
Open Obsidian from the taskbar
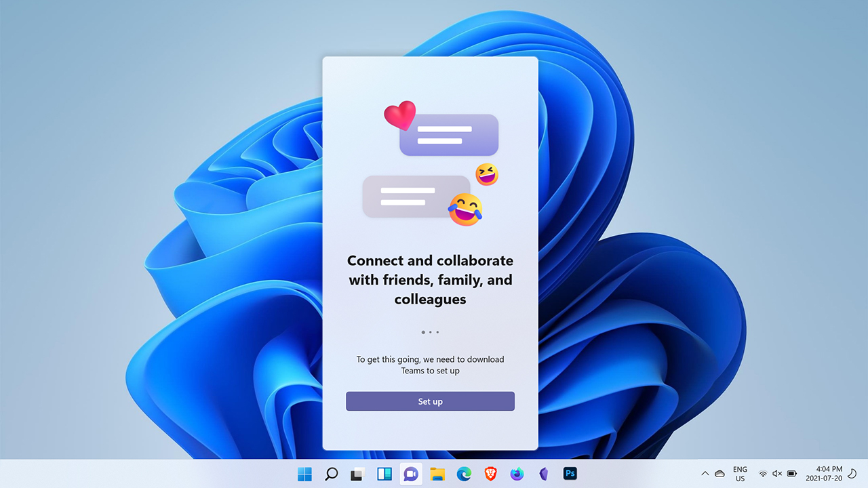tap(543, 474)
